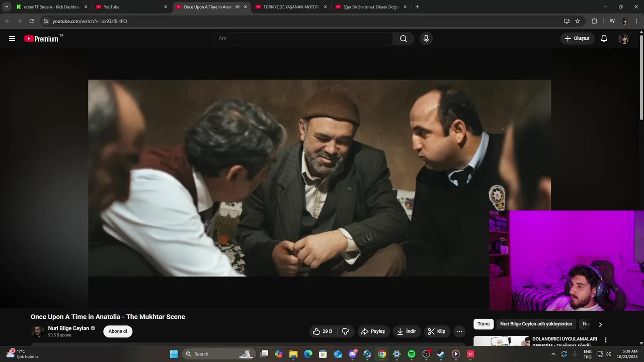Screen dimensions: 644x362
Task: Switch to Eğer Bir Sivrisinek Olarak tab
Action: coord(371,7)
